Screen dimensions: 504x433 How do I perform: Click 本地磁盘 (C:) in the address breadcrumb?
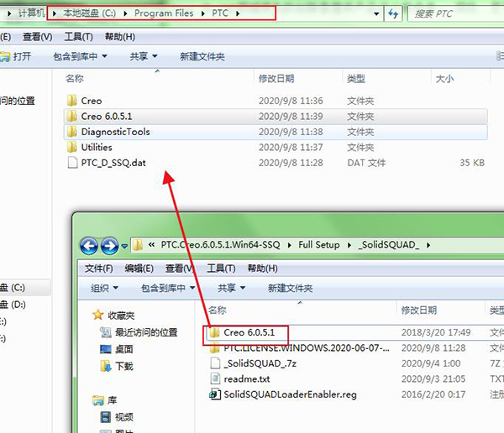(x=89, y=13)
